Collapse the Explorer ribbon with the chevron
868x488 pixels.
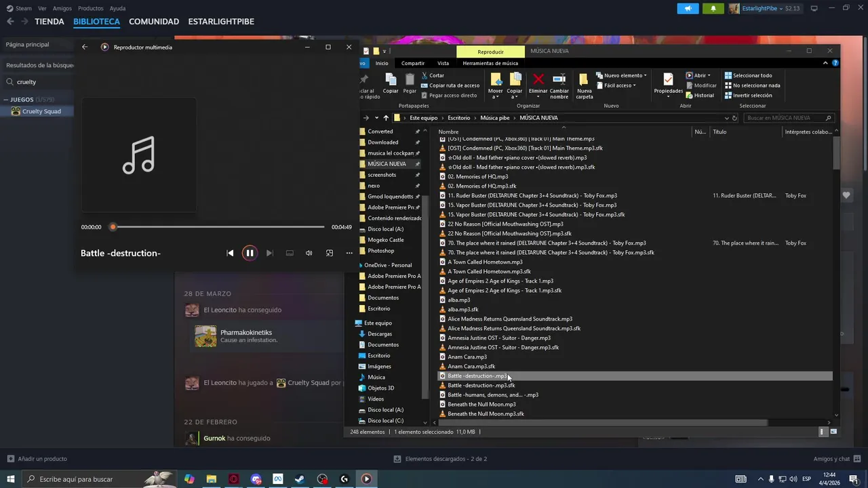point(827,63)
